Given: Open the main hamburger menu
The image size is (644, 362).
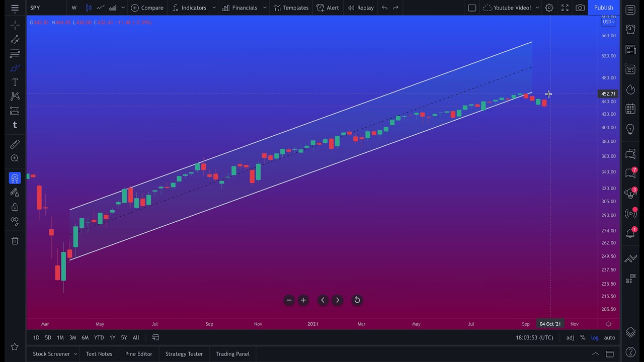Looking at the screenshot, I should pos(15,8).
